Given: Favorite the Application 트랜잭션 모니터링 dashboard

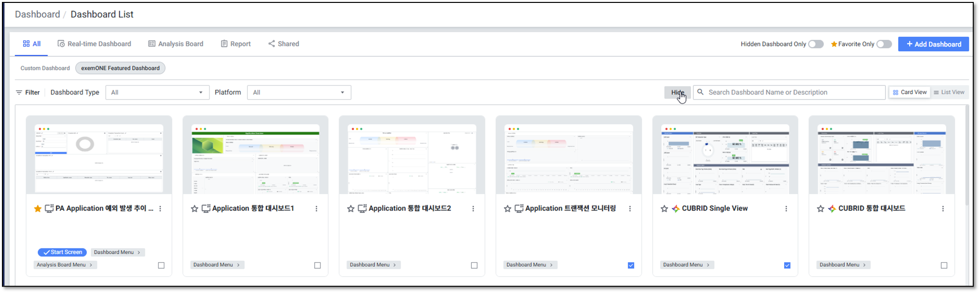Looking at the screenshot, I should [x=508, y=209].
